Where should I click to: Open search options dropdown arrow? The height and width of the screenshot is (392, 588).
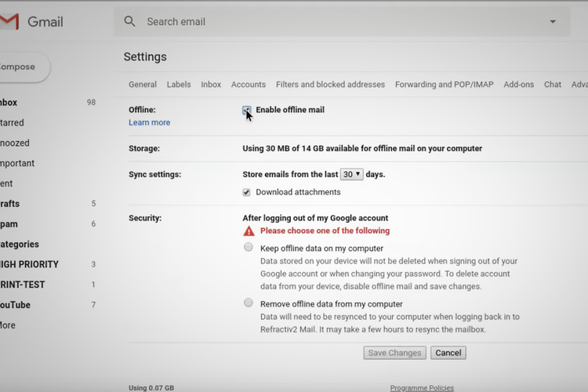coord(553,22)
